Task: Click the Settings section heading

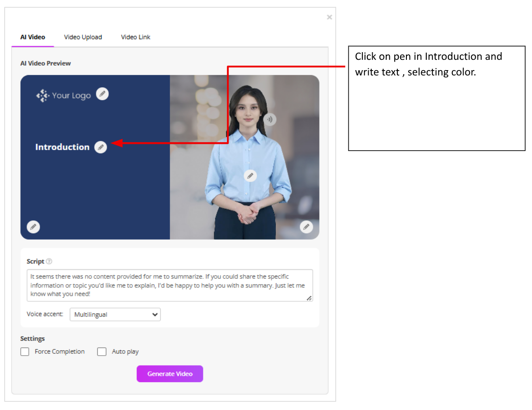Action: pyautogui.click(x=32, y=339)
